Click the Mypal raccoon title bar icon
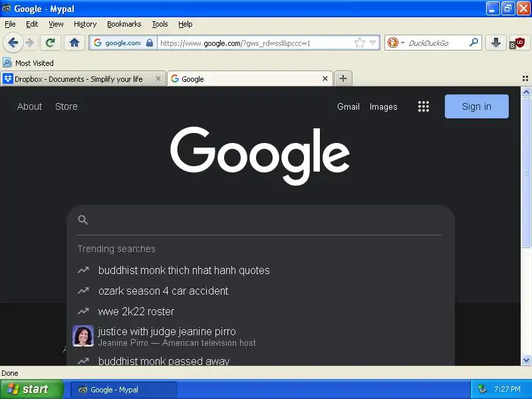This screenshot has height=399, width=532. 7,8
